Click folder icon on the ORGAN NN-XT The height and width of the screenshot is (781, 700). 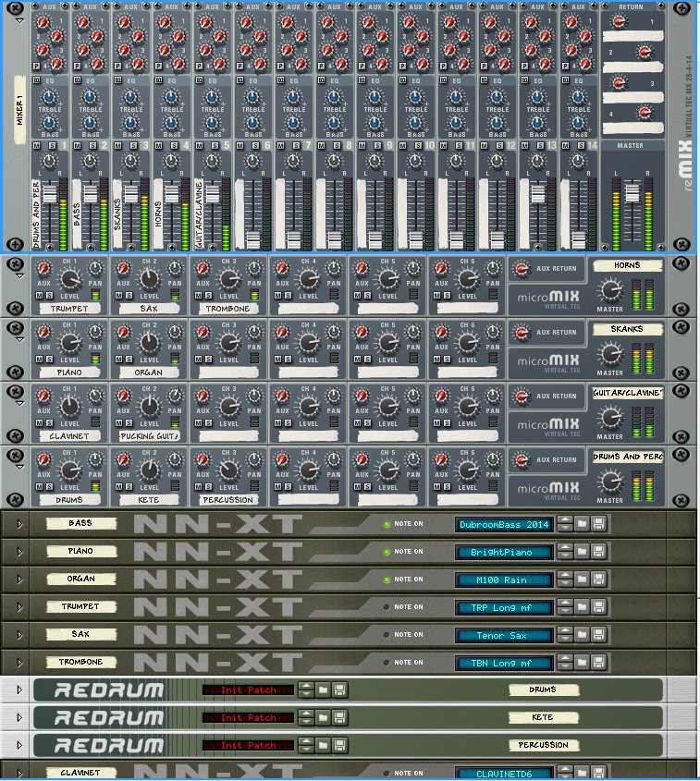pos(582,580)
